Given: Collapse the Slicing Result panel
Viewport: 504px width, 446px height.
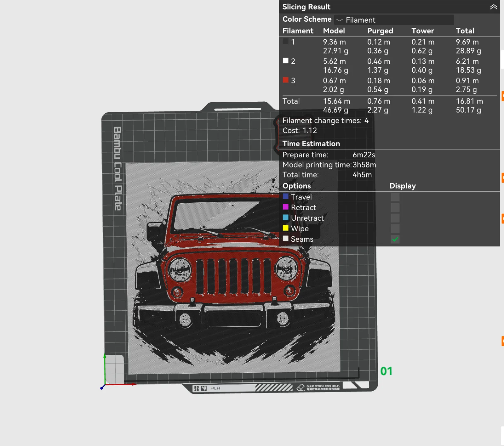Looking at the screenshot, I should click(493, 7).
